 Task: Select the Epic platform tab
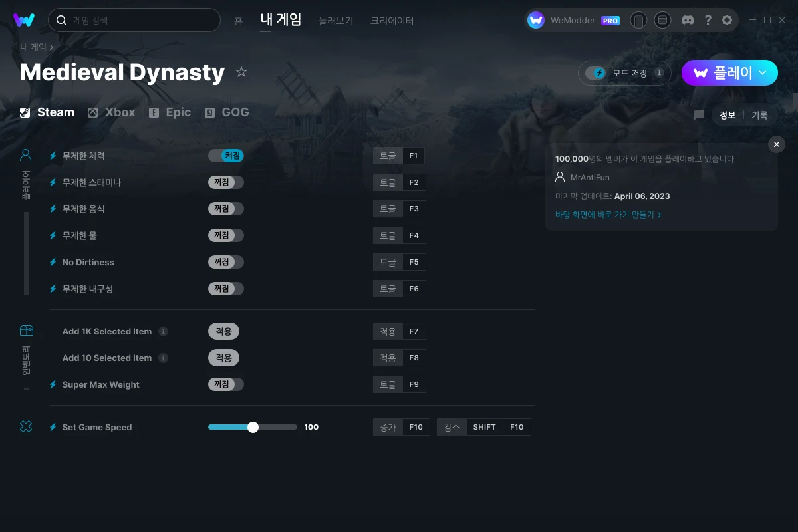(x=170, y=112)
